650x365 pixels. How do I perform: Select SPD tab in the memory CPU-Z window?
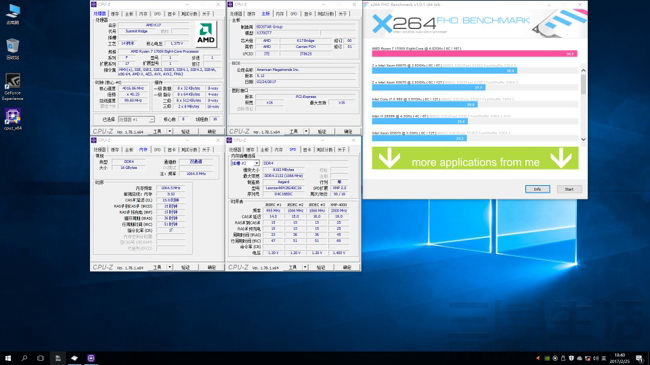(157, 150)
